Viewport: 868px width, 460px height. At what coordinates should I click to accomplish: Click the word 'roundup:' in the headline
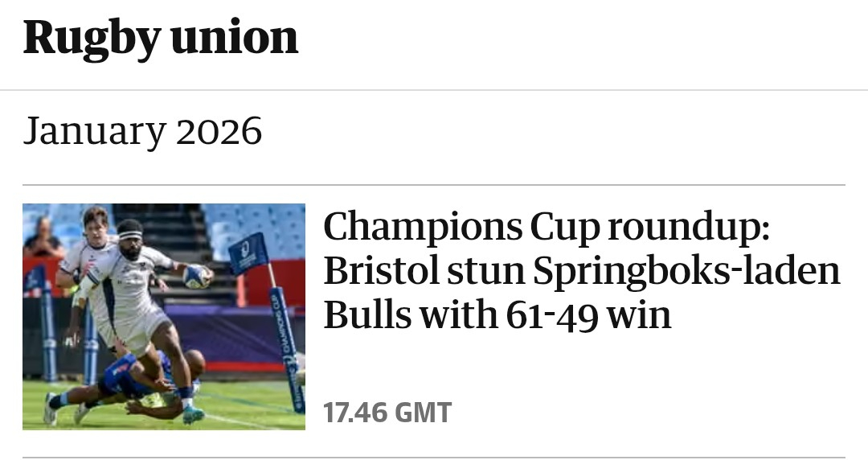[x=689, y=228]
